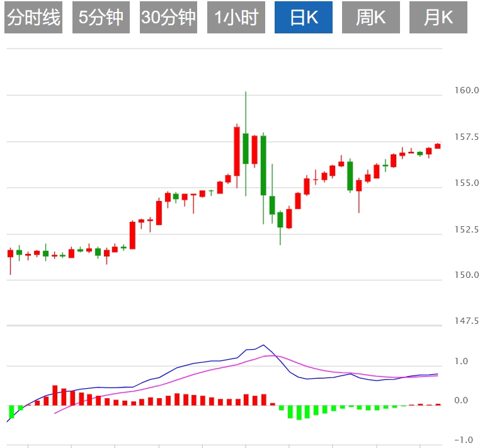The width and height of the screenshot is (480, 448).
Task: Select the active 日K tab
Action: (304, 17)
